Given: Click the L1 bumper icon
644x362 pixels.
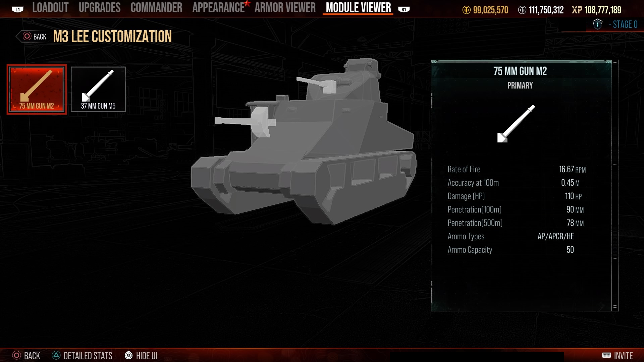Looking at the screenshot, I should 17,9.
